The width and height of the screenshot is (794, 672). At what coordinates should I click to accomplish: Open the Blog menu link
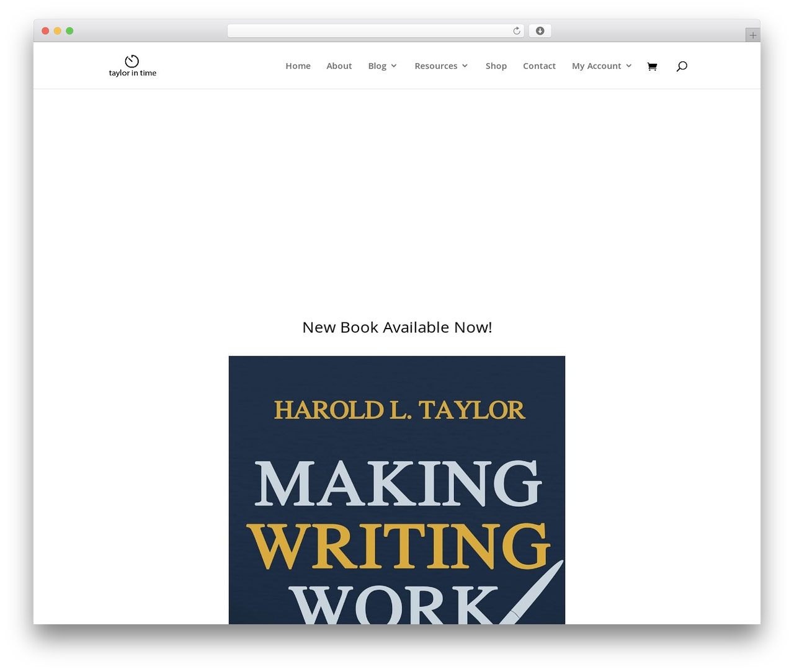(x=377, y=66)
